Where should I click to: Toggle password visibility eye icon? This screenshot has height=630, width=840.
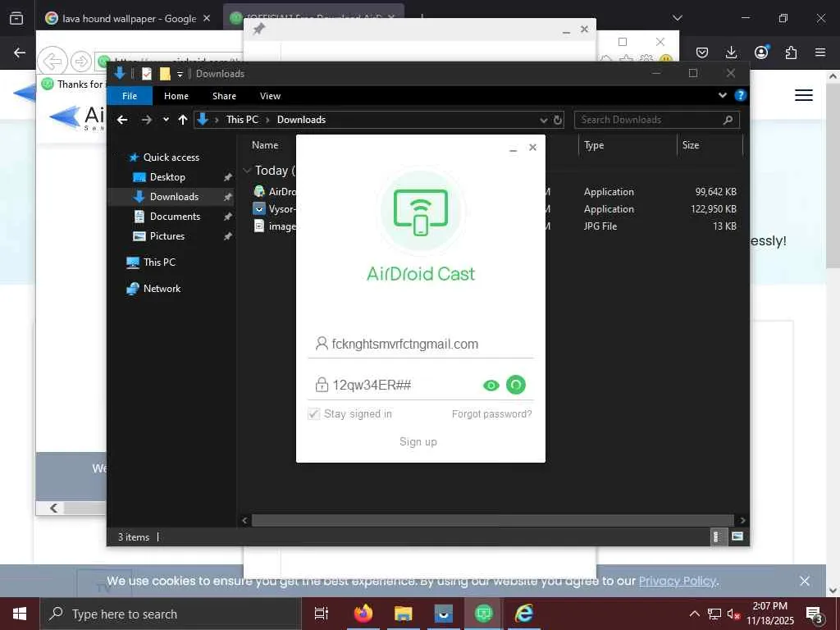491,386
